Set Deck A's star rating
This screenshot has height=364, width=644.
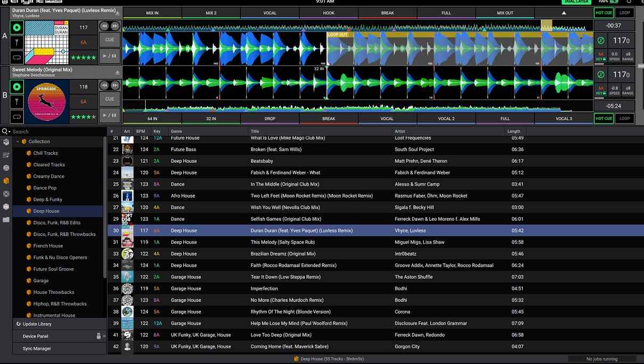point(83,57)
